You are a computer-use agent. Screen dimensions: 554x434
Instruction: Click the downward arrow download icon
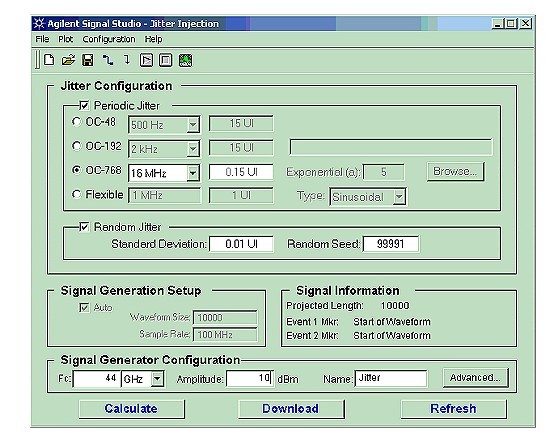(x=127, y=60)
